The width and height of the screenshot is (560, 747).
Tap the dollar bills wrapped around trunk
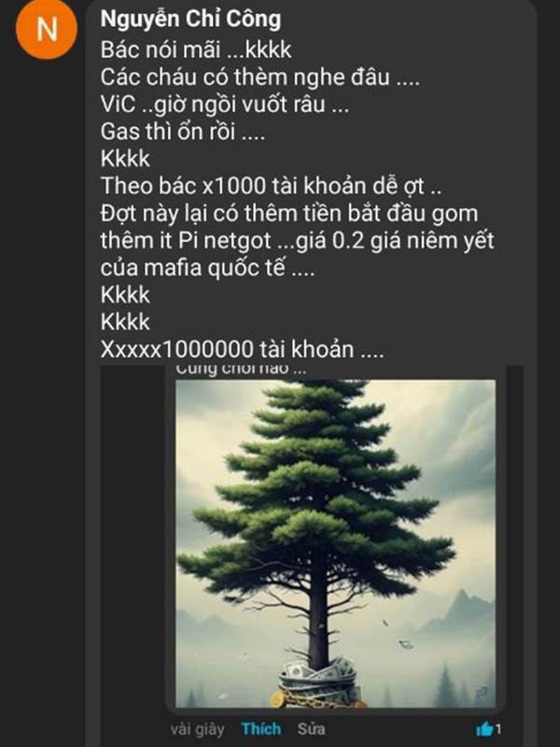pos(317,675)
